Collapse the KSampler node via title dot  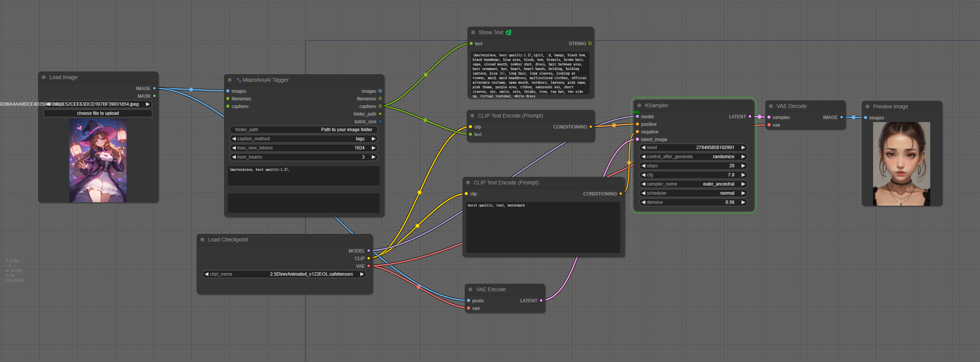click(x=640, y=105)
